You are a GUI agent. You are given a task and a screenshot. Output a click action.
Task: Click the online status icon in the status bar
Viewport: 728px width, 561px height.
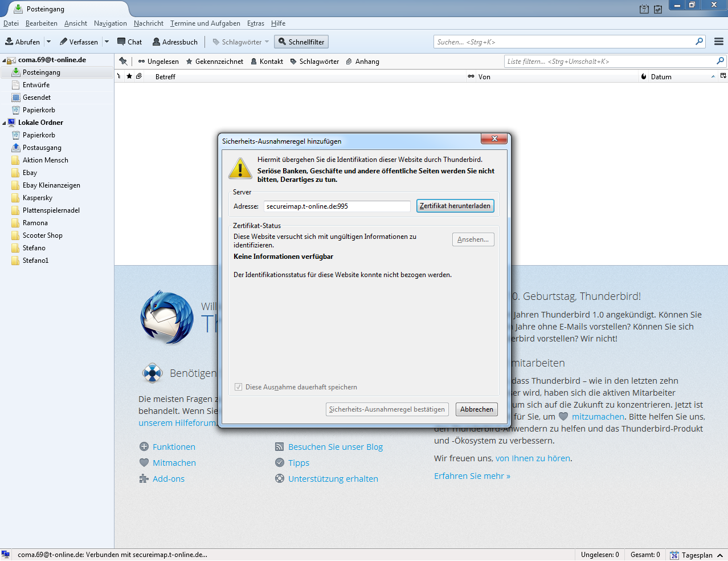pyautogui.click(x=6, y=555)
